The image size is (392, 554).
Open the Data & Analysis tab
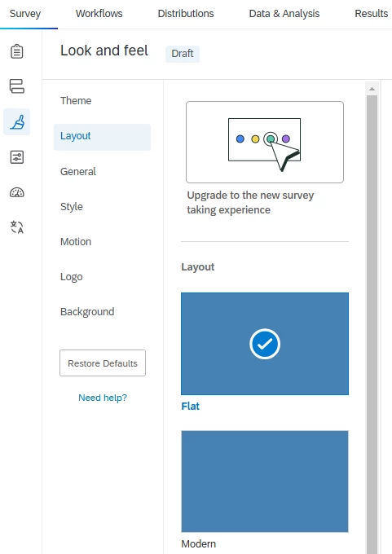tap(284, 13)
